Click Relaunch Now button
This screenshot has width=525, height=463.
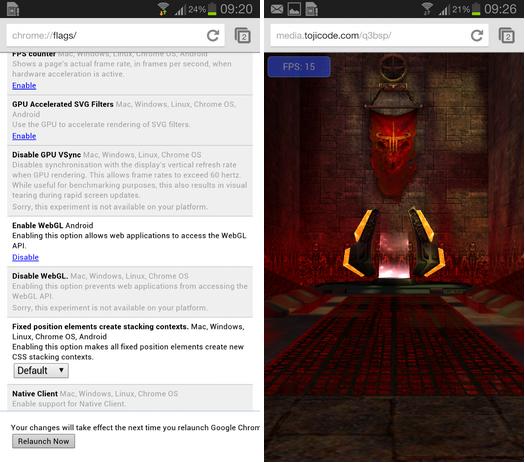pos(44,441)
